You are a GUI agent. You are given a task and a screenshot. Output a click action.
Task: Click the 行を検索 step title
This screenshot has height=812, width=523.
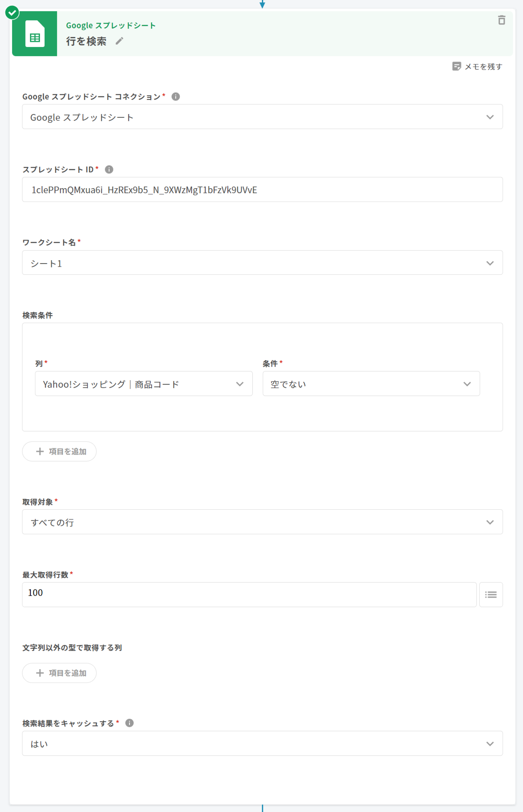pyautogui.click(x=86, y=41)
